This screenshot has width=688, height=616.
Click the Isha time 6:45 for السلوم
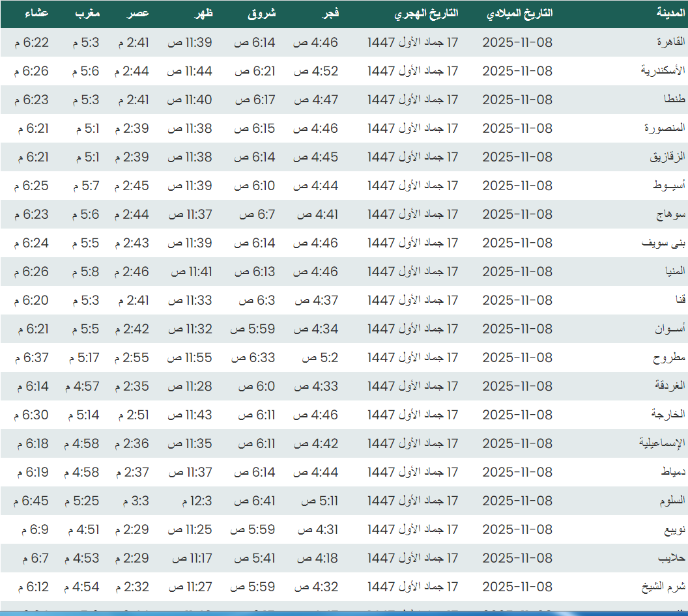(30, 501)
